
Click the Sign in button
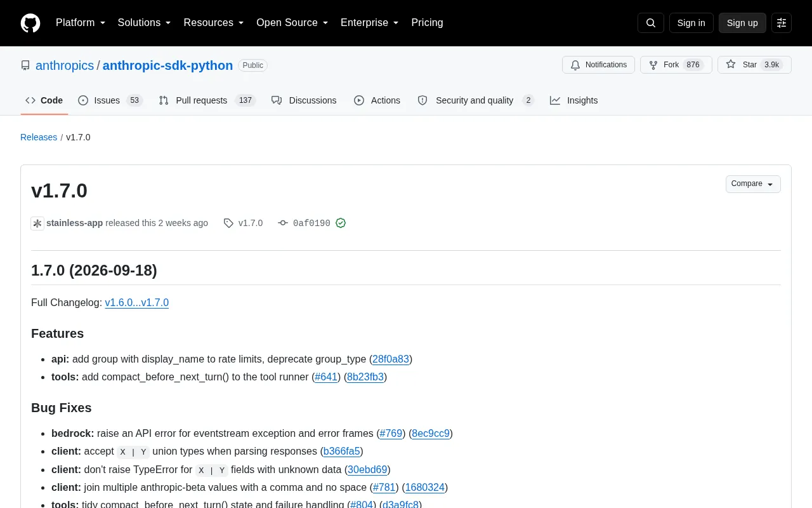pos(691,23)
